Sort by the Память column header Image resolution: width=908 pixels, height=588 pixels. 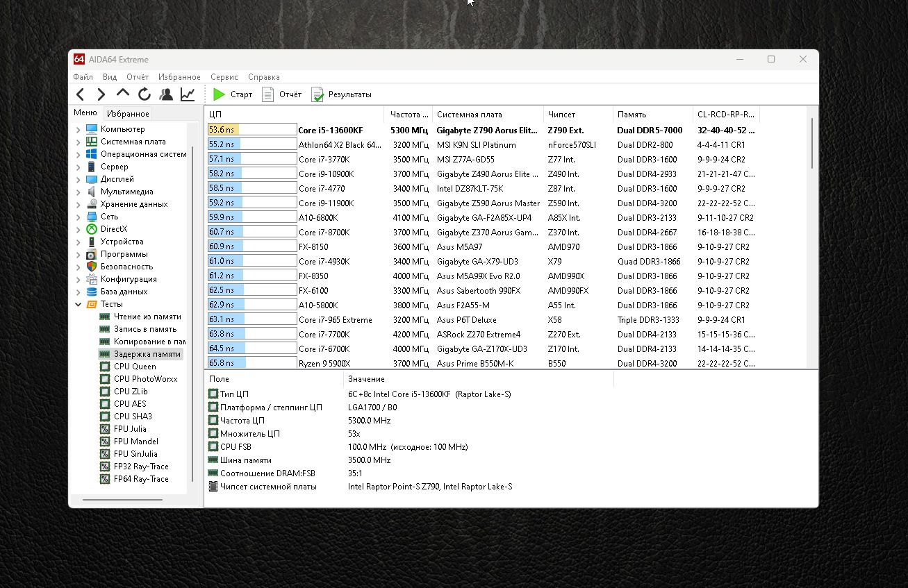[653, 114]
